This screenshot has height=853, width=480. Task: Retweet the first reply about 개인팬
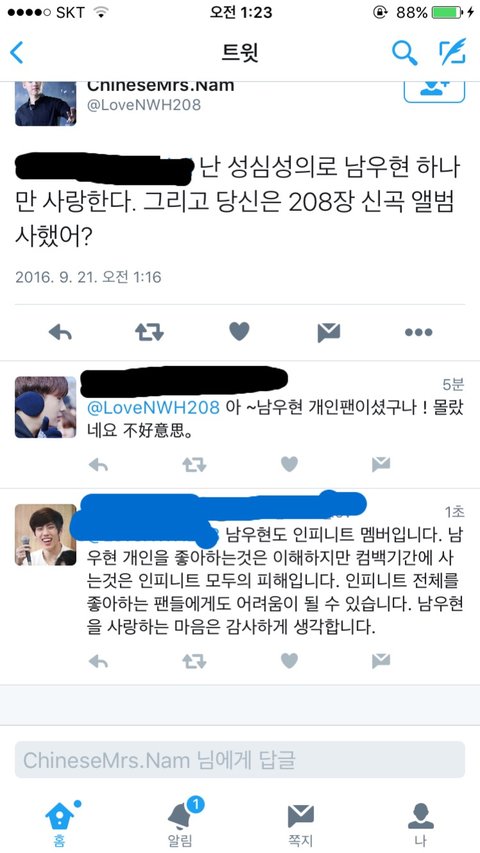[x=194, y=464]
